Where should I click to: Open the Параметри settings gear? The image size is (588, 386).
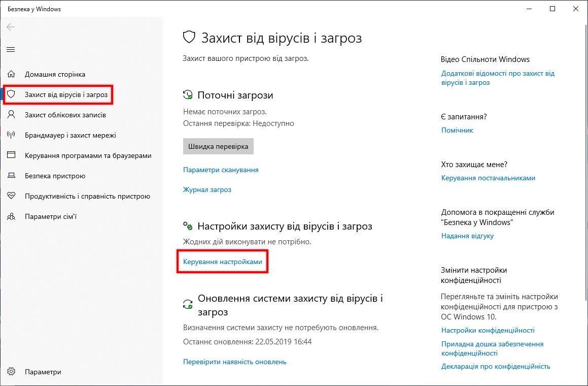[x=12, y=371]
